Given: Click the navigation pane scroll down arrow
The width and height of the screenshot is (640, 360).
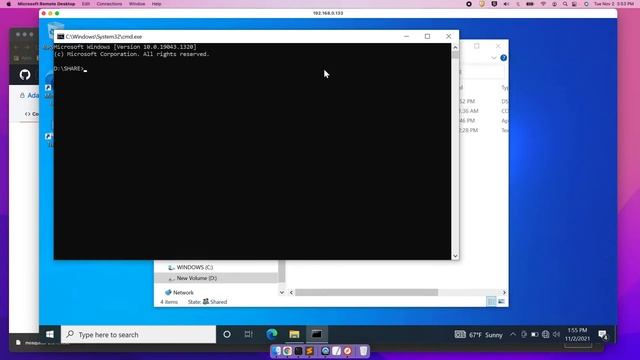Looking at the screenshot, I should point(282,292).
